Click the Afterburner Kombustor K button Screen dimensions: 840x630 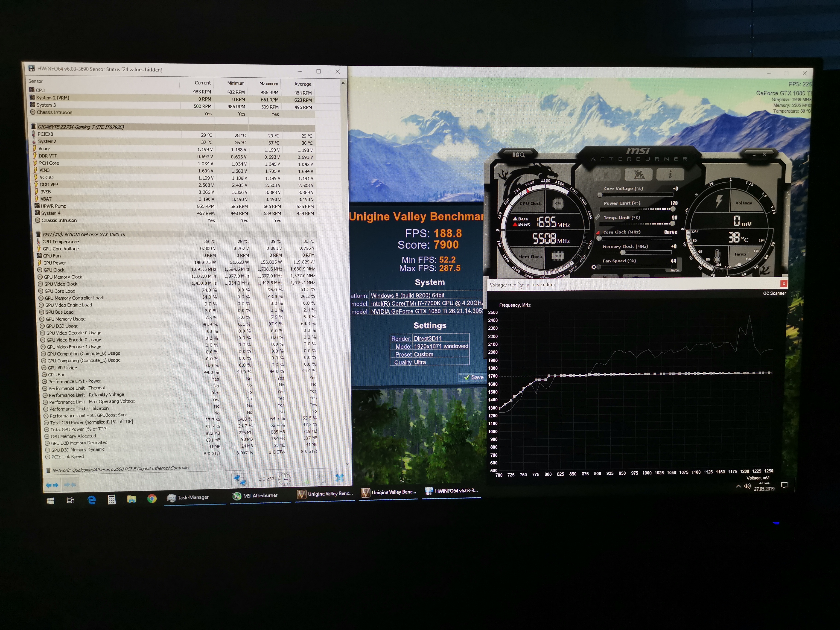606,175
